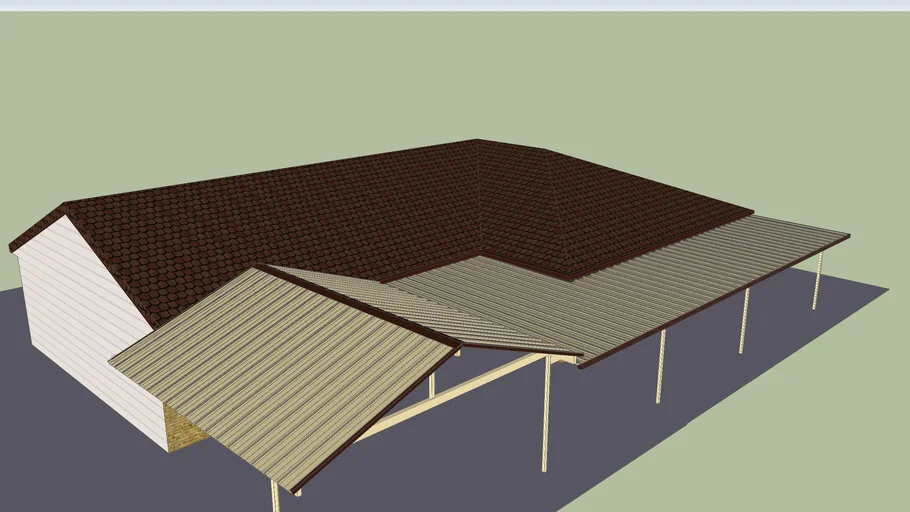
Task: Click the empty green background above the roof
Action: click(300, 80)
